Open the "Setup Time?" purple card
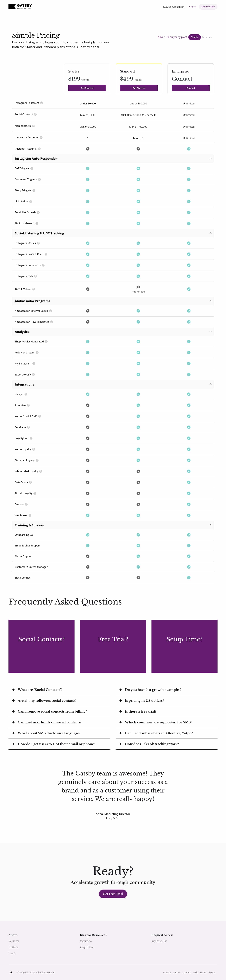Viewport: 226px width, 980px height. click(x=184, y=646)
